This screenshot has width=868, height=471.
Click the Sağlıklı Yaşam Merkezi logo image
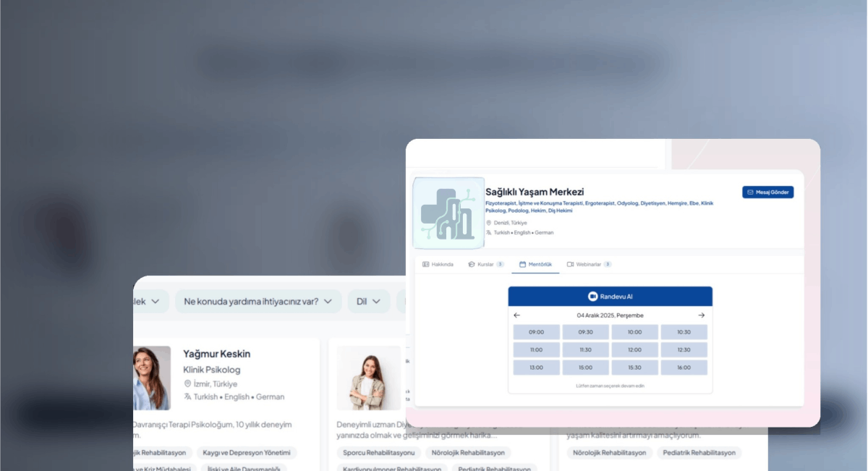coord(448,213)
